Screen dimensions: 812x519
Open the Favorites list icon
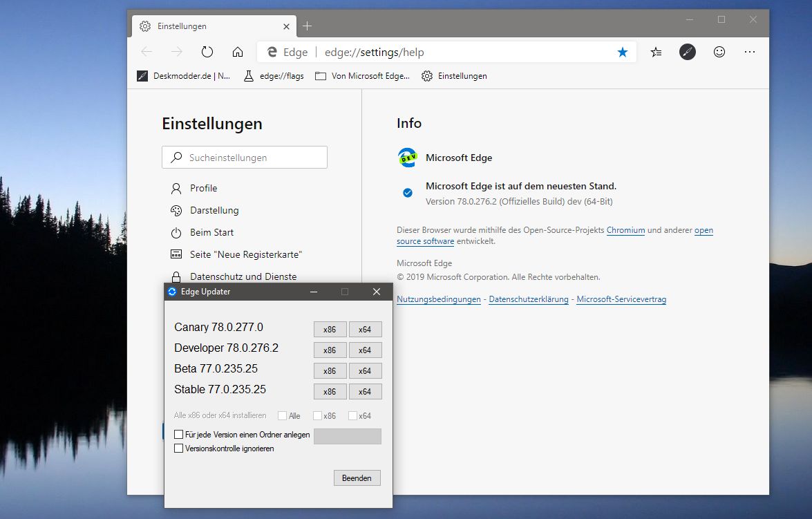click(656, 52)
